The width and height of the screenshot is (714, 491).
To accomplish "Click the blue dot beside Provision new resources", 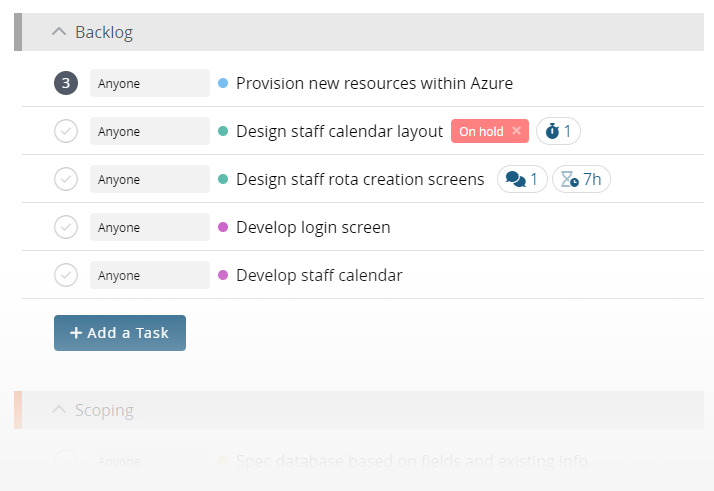I will point(223,83).
